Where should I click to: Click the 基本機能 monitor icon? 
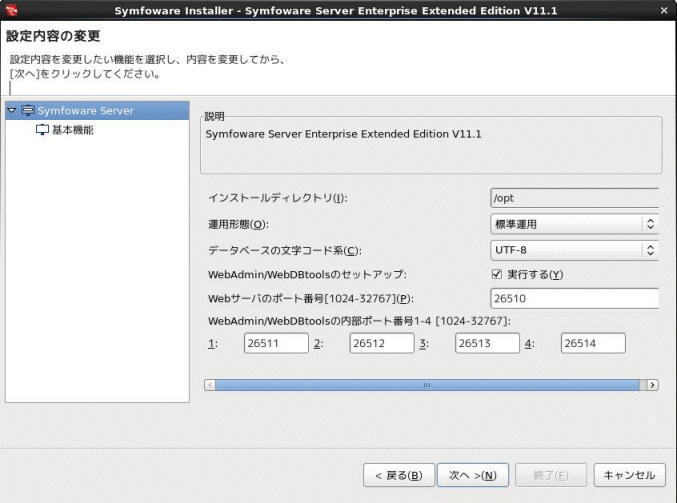click(42, 130)
